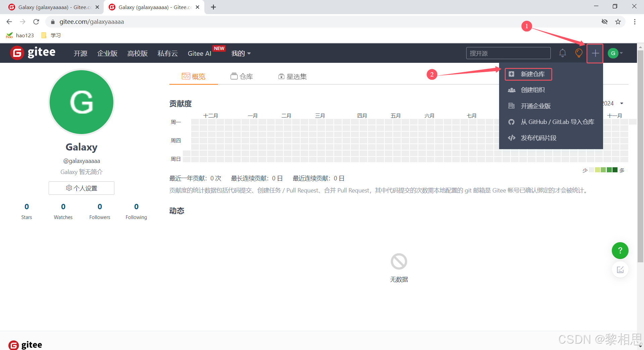Open the Chrome three-dot menu

click(635, 22)
